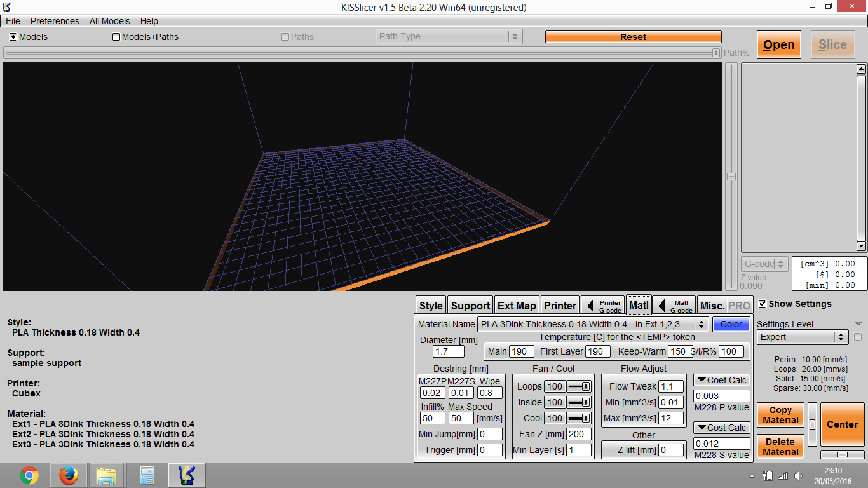Image resolution: width=868 pixels, height=488 pixels.
Task: Open the File menu
Action: (13, 21)
